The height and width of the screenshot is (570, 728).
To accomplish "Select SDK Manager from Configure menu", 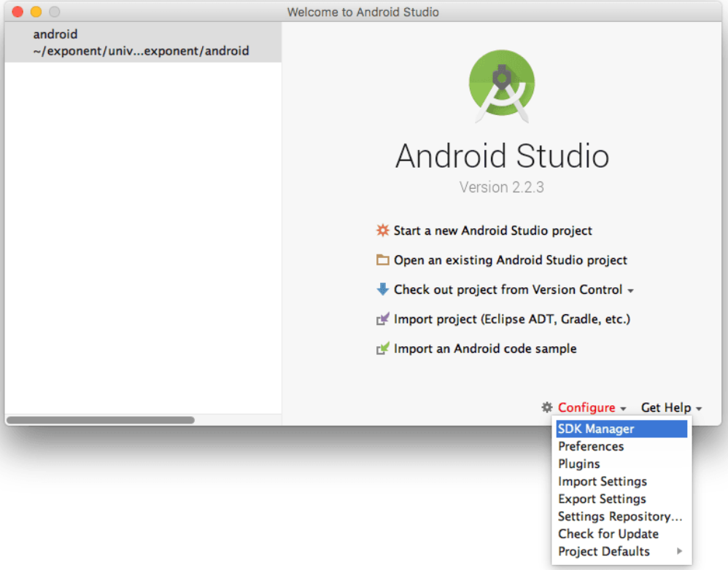I will click(621, 429).
